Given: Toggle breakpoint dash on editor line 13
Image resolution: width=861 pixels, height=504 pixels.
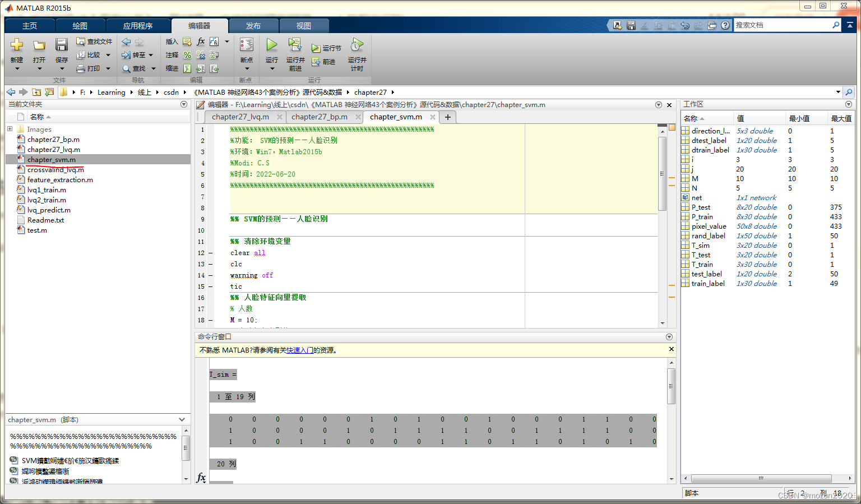Looking at the screenshot, I should (x=210, y=264).
